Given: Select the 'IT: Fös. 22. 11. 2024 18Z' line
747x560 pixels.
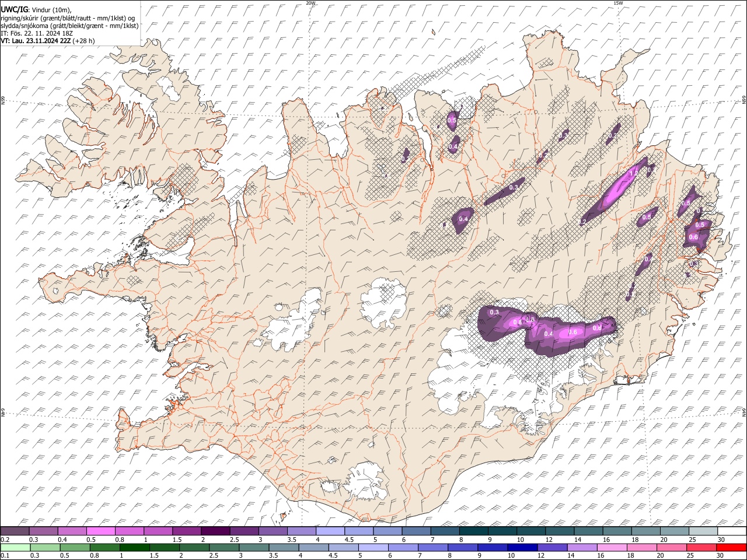Looking at the screenshot, I should (36, 33).
